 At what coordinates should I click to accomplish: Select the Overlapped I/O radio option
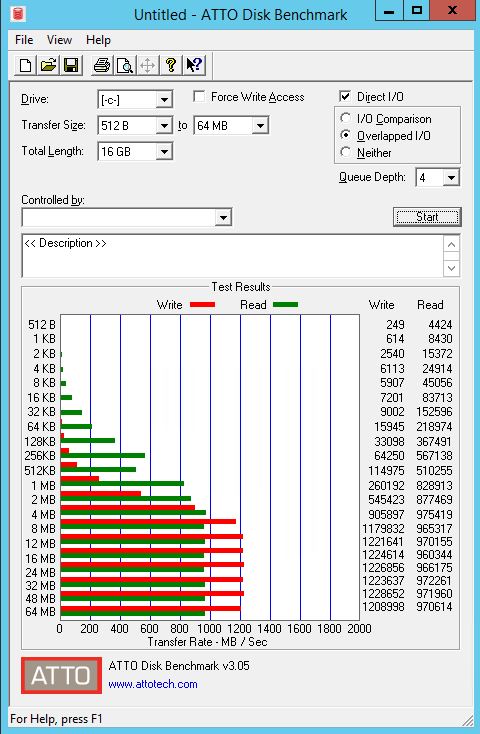pos(346,135)
